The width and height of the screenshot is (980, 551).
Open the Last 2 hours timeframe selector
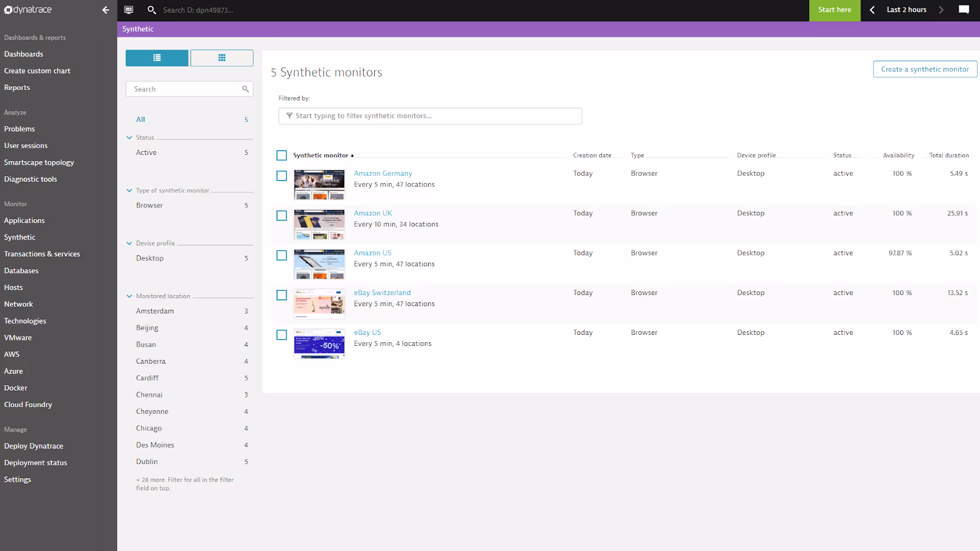coord(907,10)
